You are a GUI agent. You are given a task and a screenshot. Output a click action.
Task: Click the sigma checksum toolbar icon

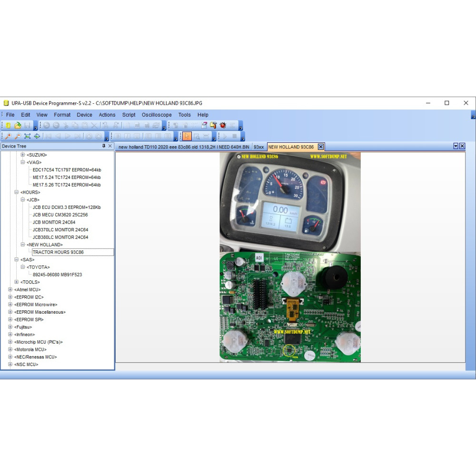coord(232,125)
